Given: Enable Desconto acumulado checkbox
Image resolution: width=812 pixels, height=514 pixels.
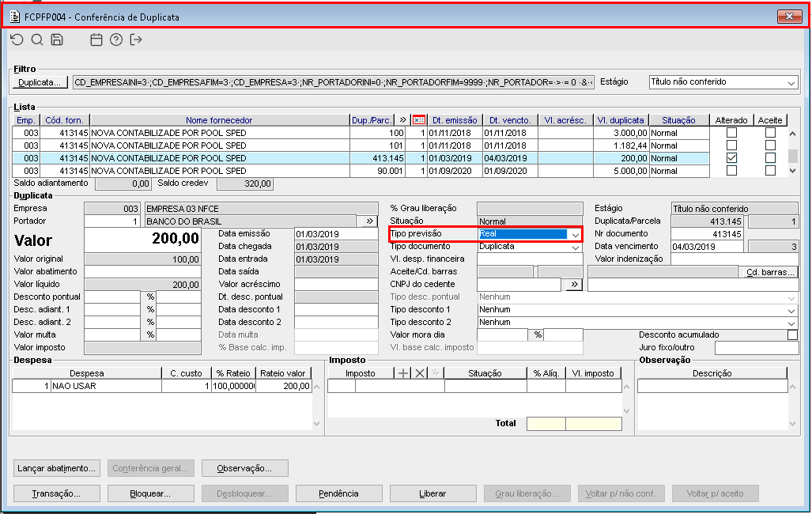Looking at the screenshot, I should tap(792, 334).
